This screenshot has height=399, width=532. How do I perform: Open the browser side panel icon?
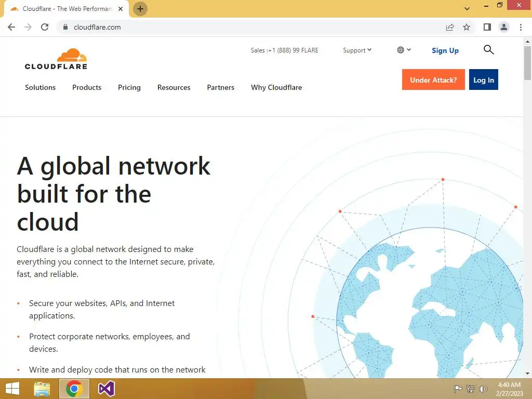[487, 27]
